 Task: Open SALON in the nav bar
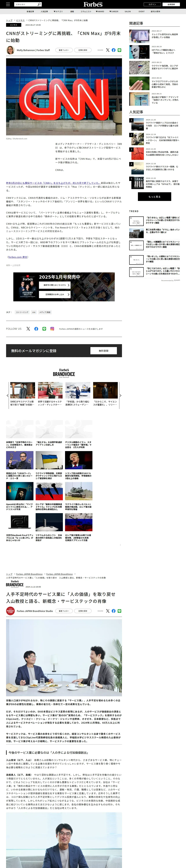128,11
